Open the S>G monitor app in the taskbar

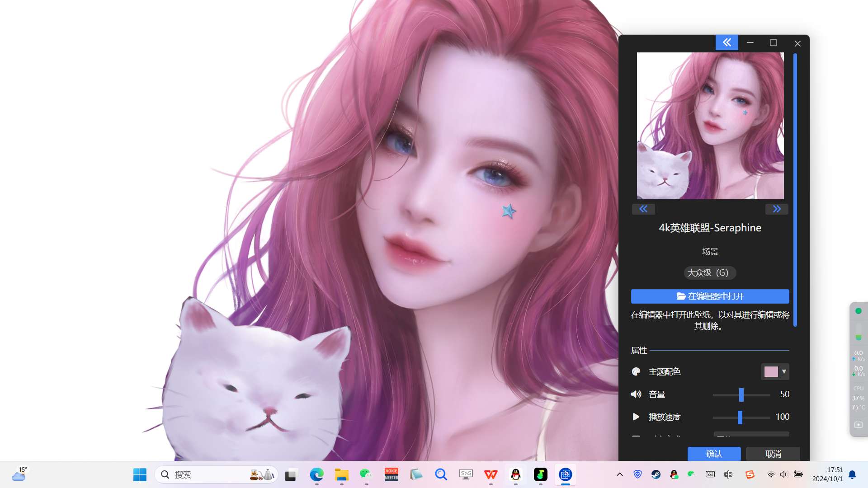point(466,474)
